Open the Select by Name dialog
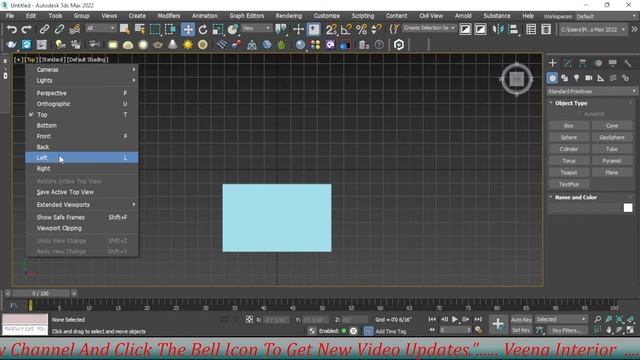Screen dimensions: 640x360 click(x=140, y=29)
